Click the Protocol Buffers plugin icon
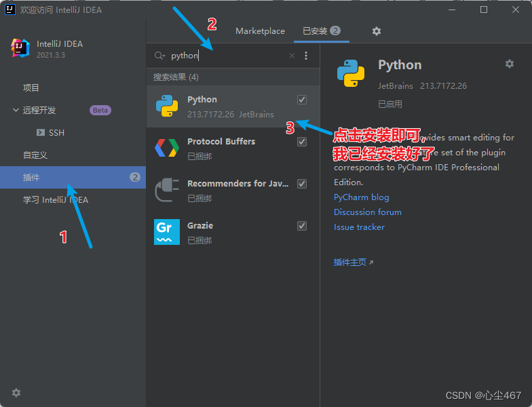532x407 pixels. pos(167,148)
